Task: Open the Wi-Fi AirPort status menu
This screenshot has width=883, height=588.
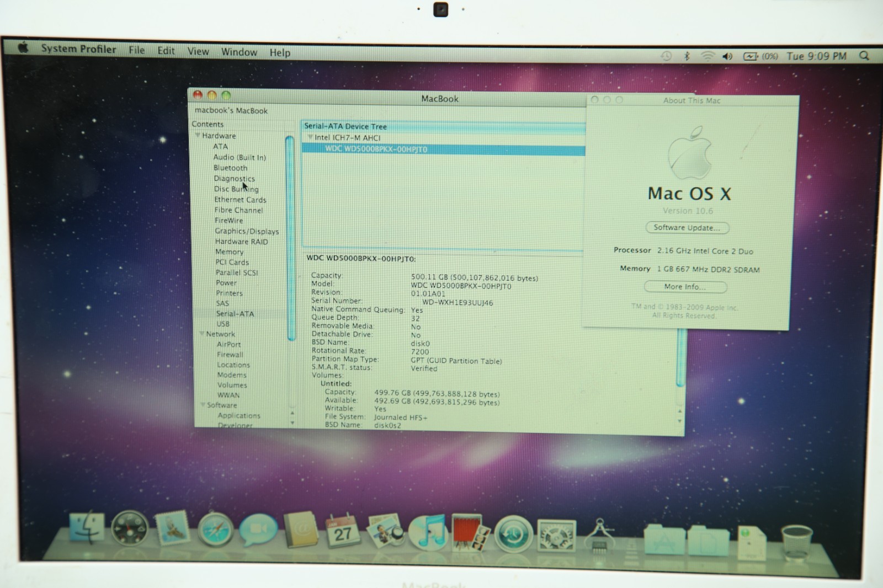Action: point(708,56)
